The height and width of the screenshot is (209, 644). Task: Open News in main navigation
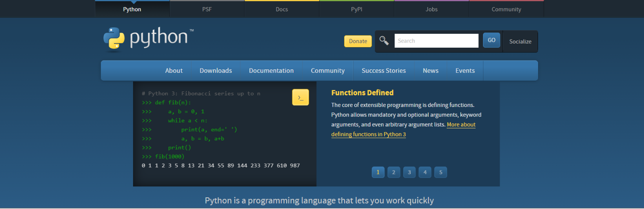430,71
